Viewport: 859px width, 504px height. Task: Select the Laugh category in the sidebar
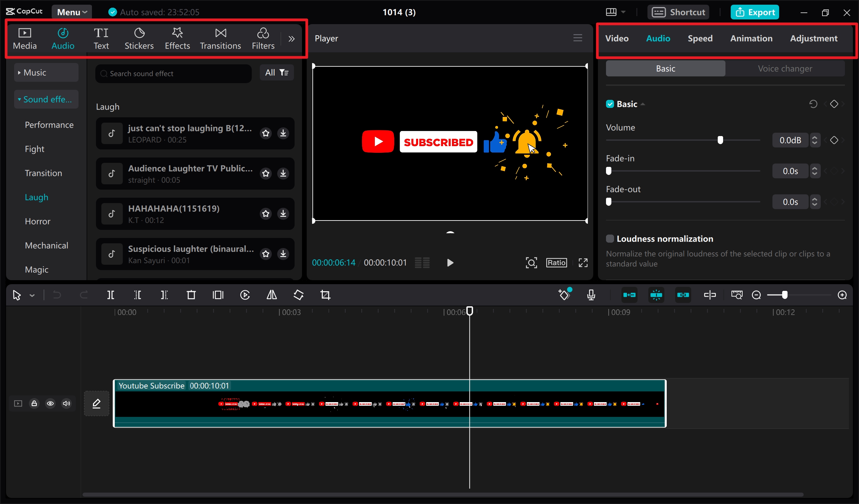click(37, 197)
